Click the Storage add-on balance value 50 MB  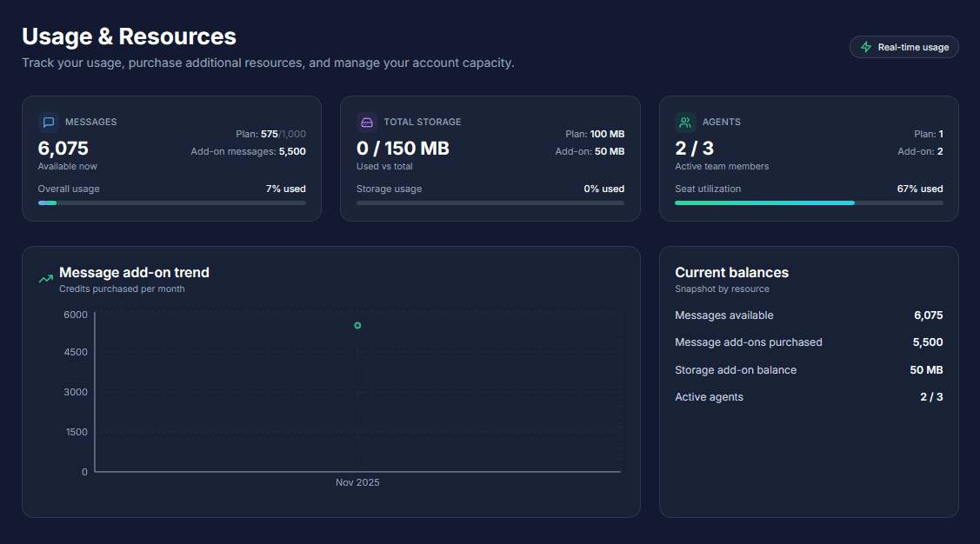(925, 369)
